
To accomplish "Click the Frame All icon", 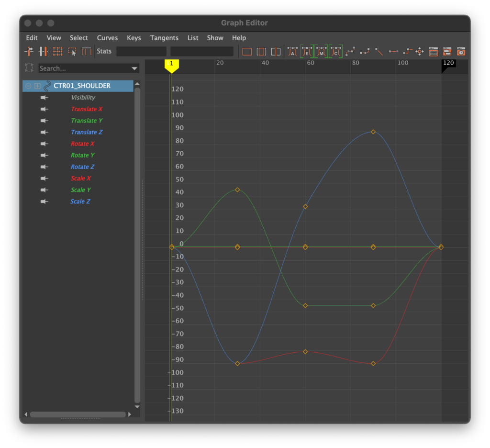I will pos(247,51).
